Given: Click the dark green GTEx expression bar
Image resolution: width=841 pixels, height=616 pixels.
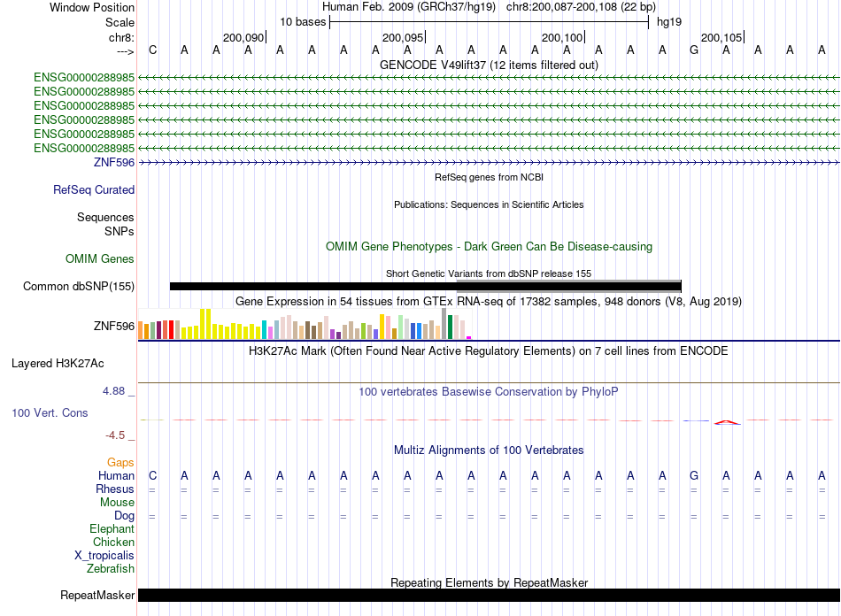Looking at the screenshot, I should (450, 327).
